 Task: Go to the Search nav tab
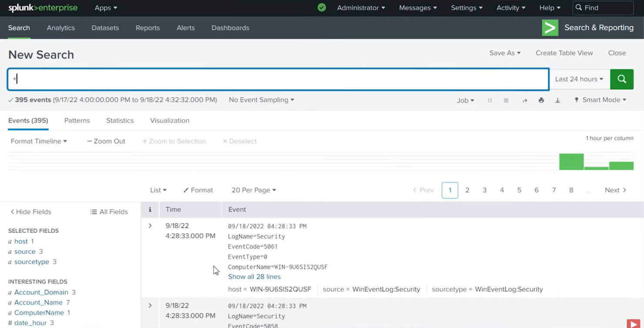point(19,28)
